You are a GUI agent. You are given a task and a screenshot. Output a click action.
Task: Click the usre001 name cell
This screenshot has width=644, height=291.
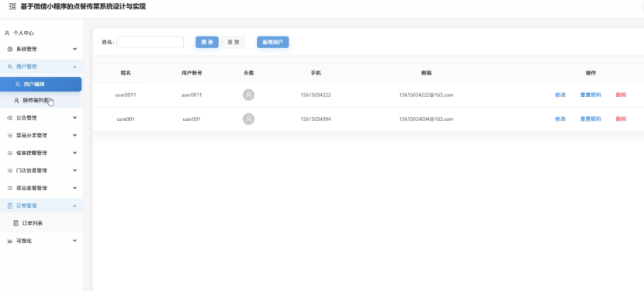tap(126, 120)
